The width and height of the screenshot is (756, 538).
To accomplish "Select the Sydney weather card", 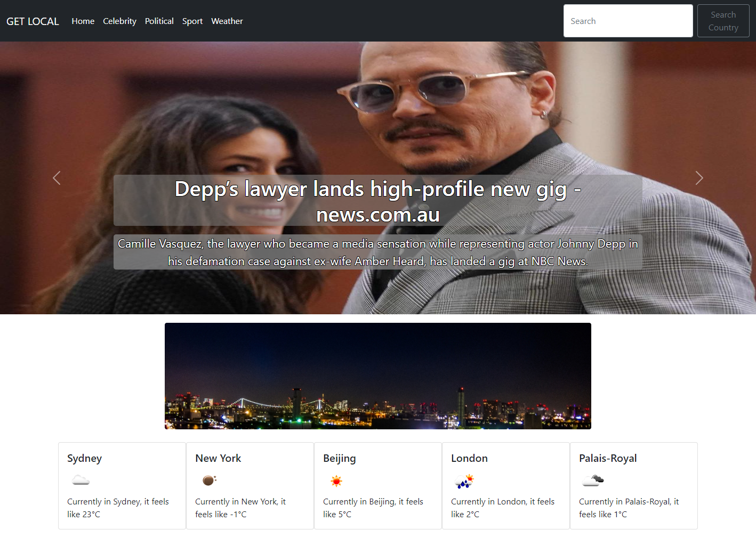I will click(x=122, y=485).
